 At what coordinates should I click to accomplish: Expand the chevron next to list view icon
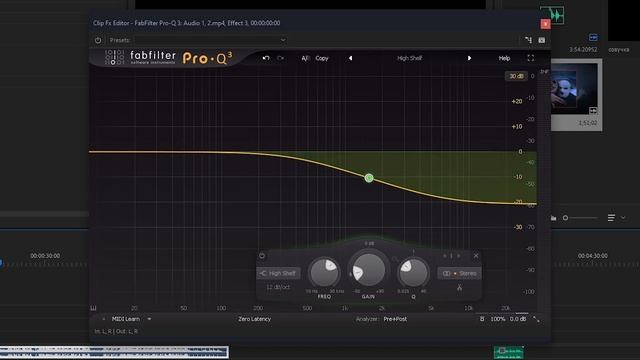click(623, 218)
